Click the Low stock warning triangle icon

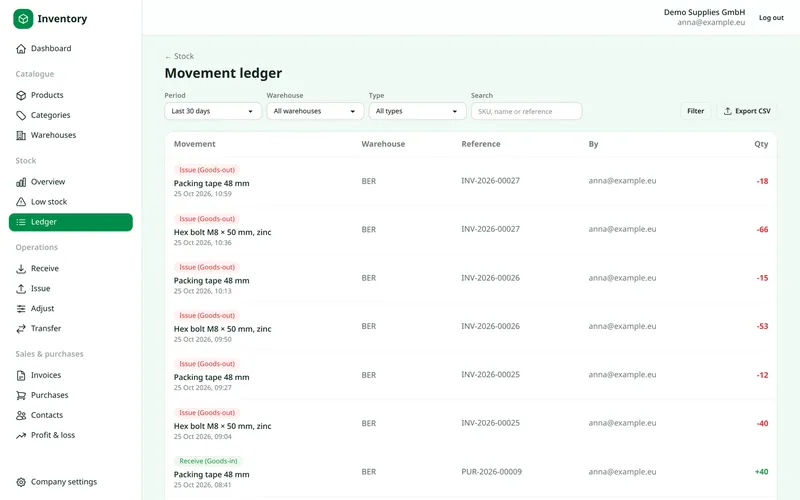point(21,202)
